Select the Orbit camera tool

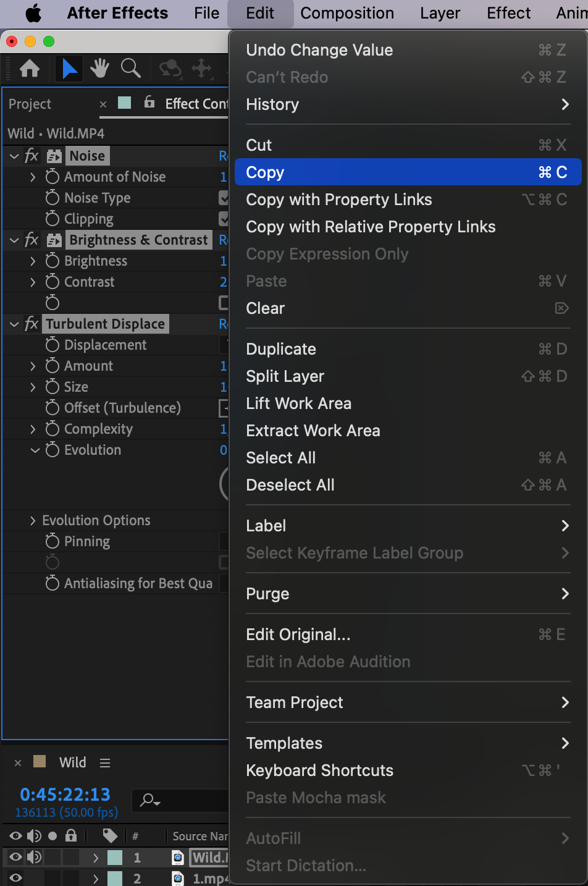click(x=170, y=69)
